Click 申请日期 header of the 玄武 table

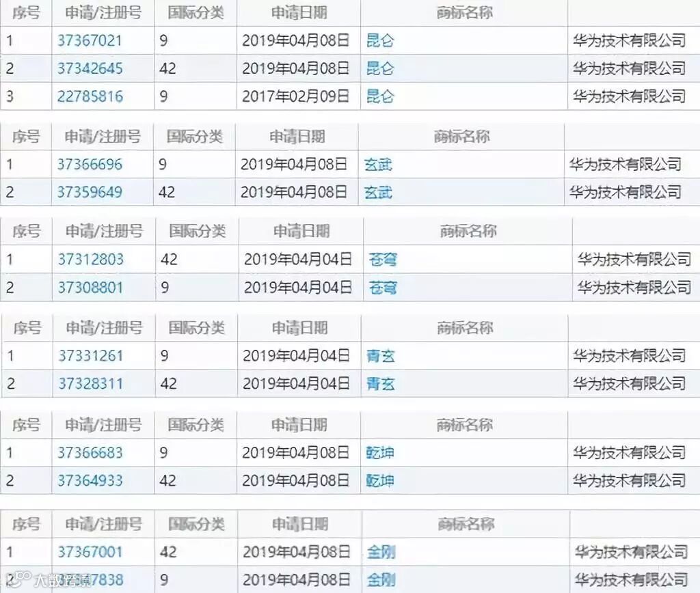pyautogui.click(x=297, y=136)
